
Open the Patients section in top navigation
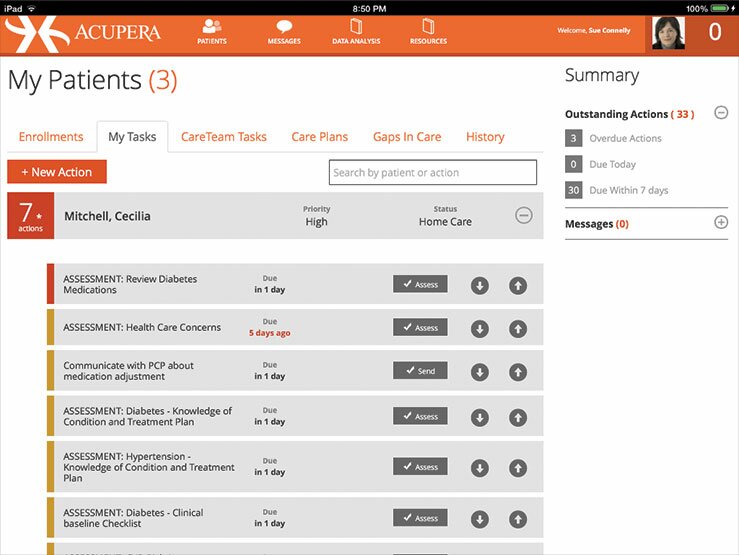[x=212, y=32]
